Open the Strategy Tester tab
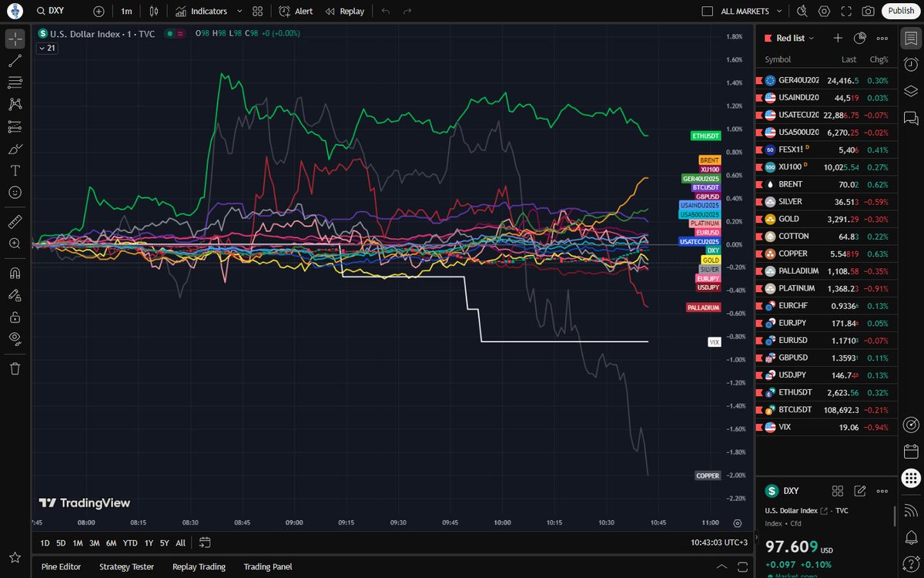Viewport: 924px width, 578px height. pos(126,566)
